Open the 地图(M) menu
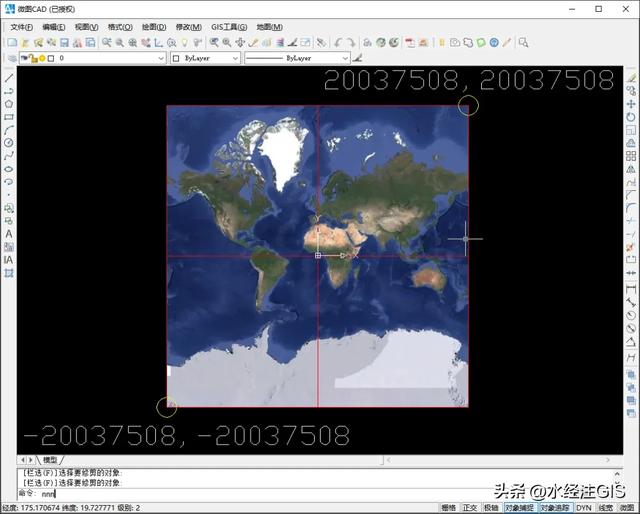Screen dimensions: 640x514 pyautogui.click(x=269, y=27)
